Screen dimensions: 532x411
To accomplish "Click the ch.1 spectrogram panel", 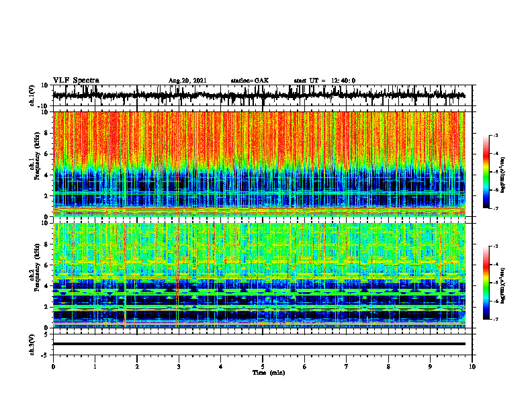I will (x=259, y=164).
